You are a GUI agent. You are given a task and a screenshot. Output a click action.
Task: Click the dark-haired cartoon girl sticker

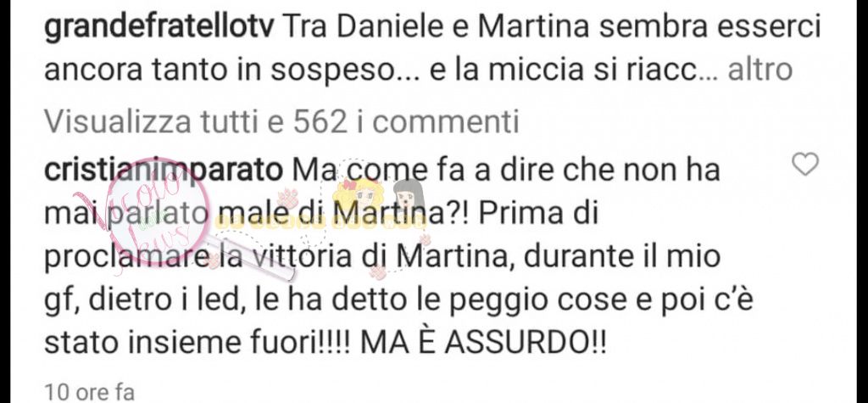pos(409,195)
